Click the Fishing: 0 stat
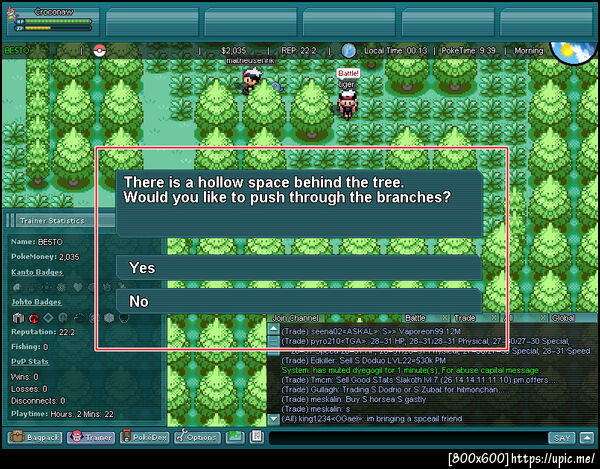This screenshot has height=469, width=600. 29,347
